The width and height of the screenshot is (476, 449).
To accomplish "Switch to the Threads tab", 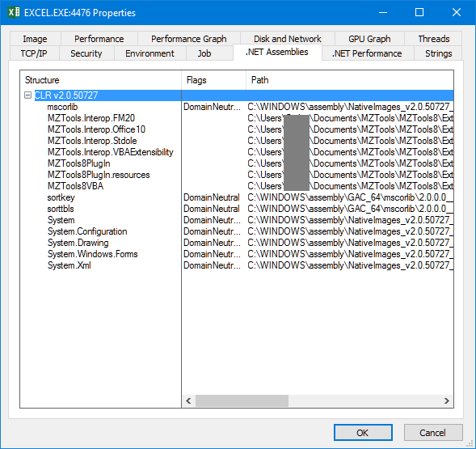I will (x=433, y=39).
